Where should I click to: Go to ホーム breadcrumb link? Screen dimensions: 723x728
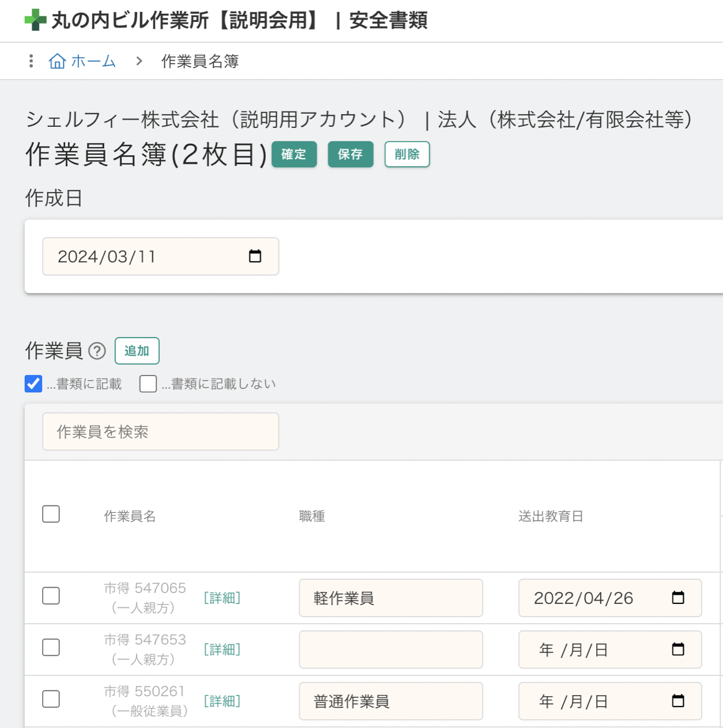[x=93, y=61]
